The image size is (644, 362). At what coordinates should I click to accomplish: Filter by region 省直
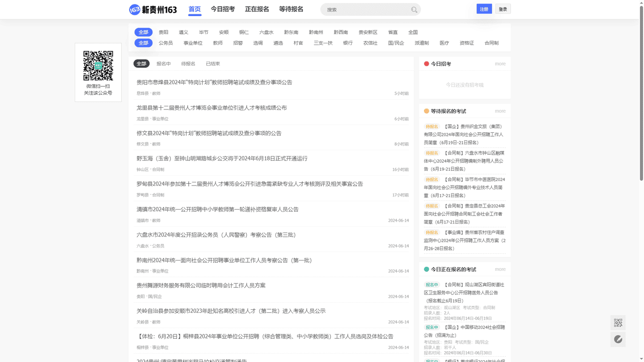[x=393, y=32]
